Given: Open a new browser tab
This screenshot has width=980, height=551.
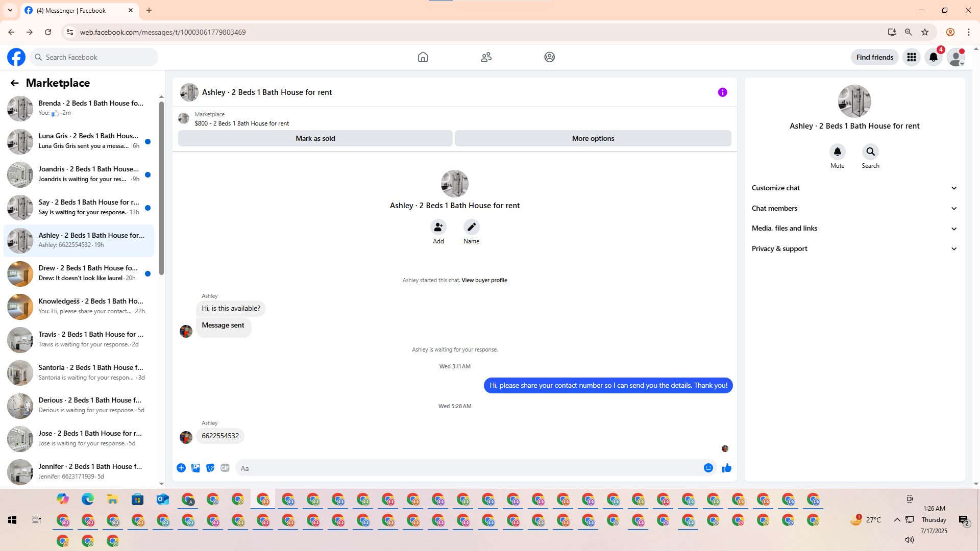Looking at the screenshot, I should coord(149,10).
